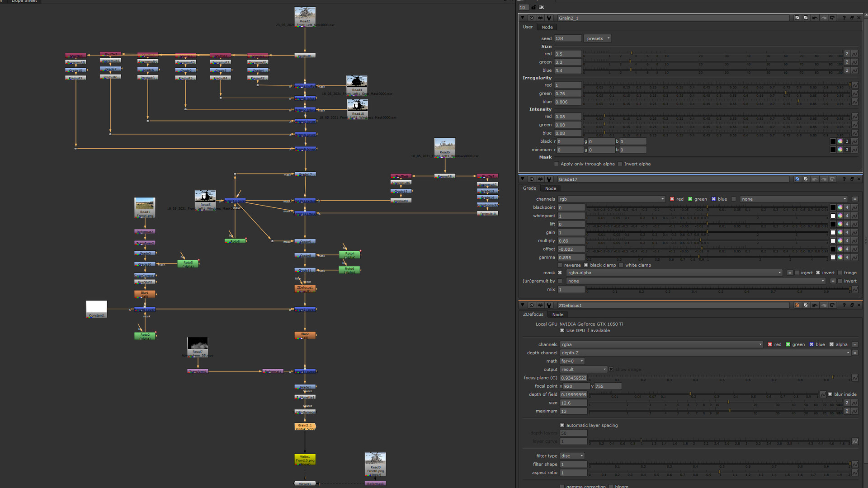Screen dimensions: 868x488
Task: Open the filter type disc dropdown
Action: 572,456
